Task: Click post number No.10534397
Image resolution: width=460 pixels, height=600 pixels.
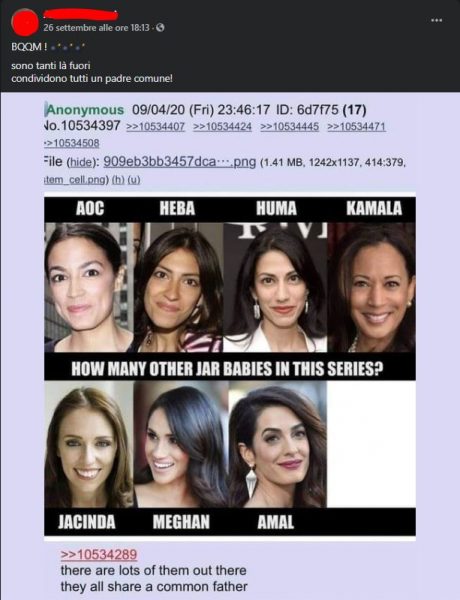Action: 83,126
